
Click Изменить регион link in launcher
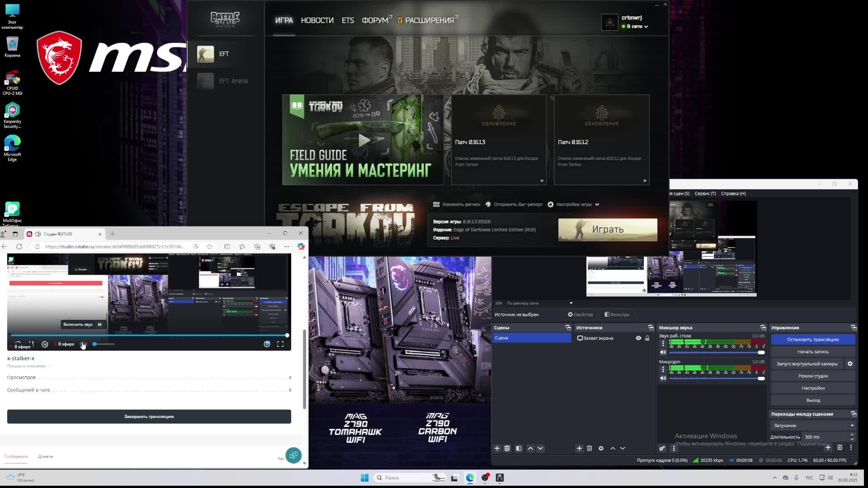coord(457,205)
